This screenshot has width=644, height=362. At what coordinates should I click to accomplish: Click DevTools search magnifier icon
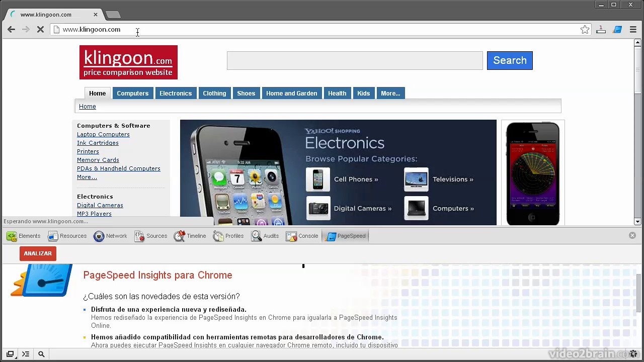click(x=41, y=354)
